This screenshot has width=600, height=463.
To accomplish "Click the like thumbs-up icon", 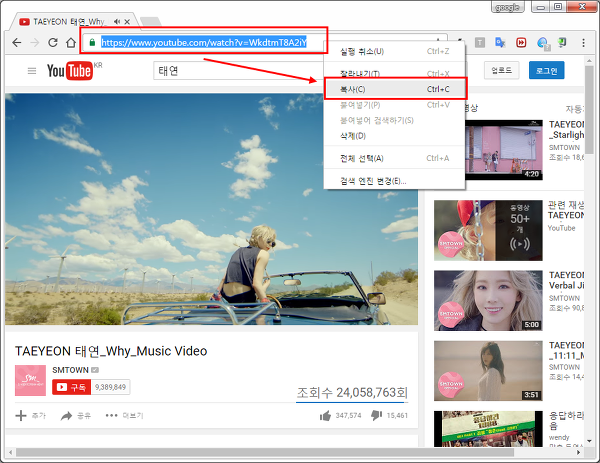I will click(325, 416).
